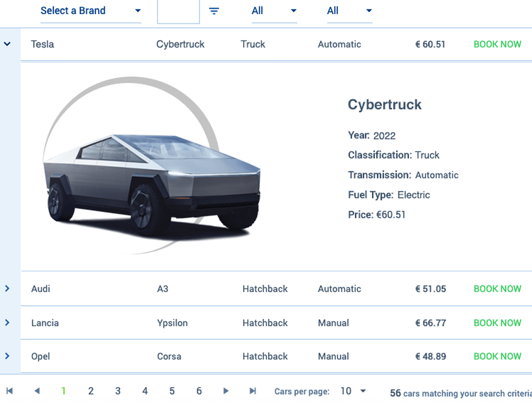Expand the Audi A3 row
This screenshot has width=532, height=402.
(x=7, y=288)
